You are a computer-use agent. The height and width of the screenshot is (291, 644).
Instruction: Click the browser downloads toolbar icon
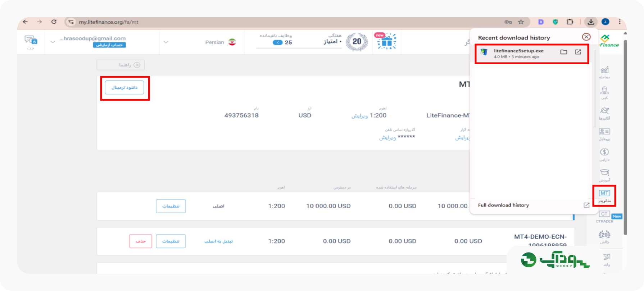pos(591,22)
